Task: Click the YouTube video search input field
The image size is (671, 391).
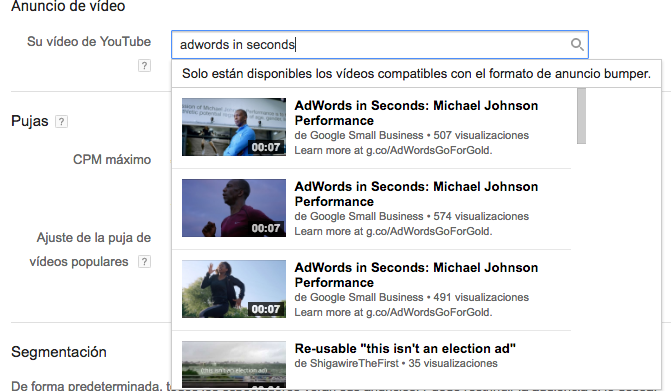Action: click(x=380, y=44)
